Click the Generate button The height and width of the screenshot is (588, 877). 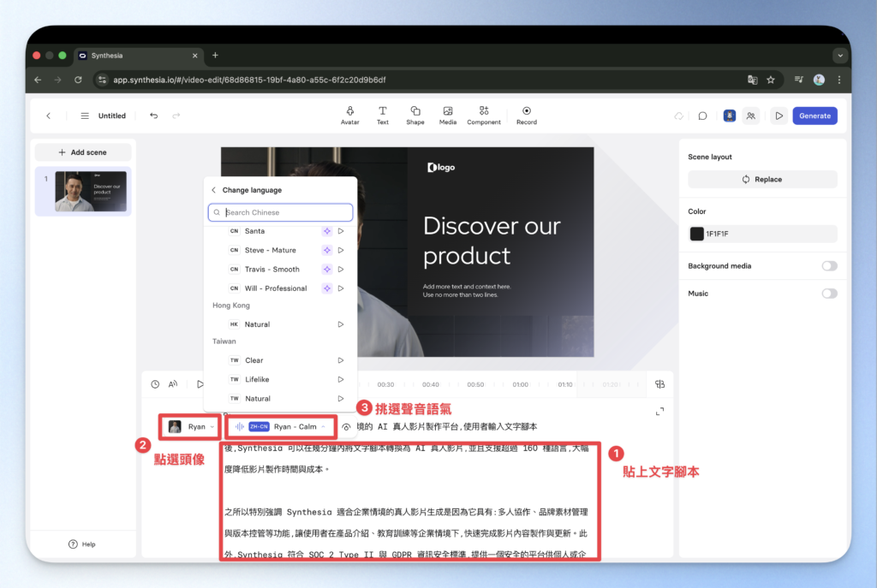tap(814, 116)
